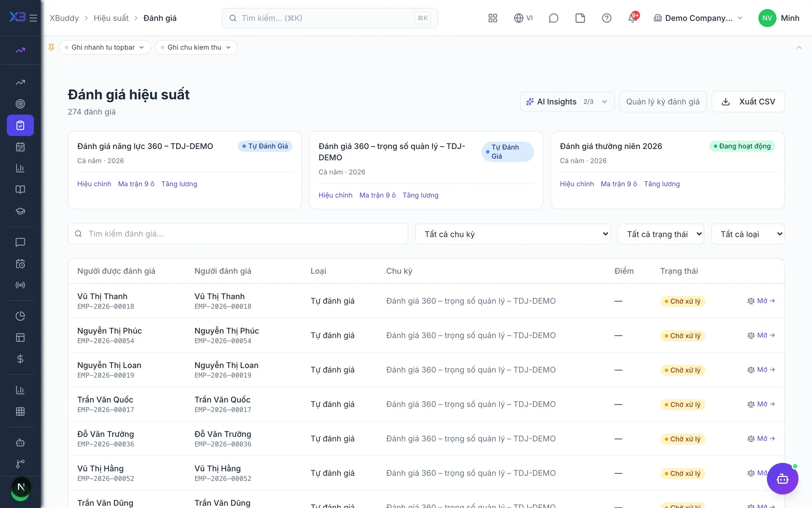Open the help question mark icon

(x=607, y=18)
